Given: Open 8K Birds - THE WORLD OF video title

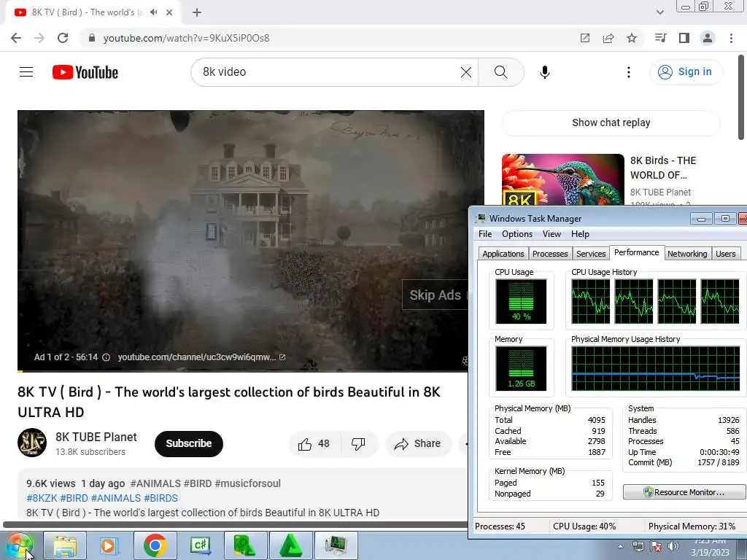Looking at the screenshot, I should coord(663,168).
